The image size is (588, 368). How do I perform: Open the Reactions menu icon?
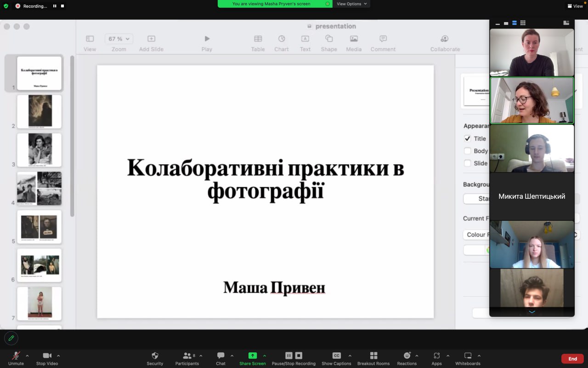pyautogui.click(x=407, y=356)
